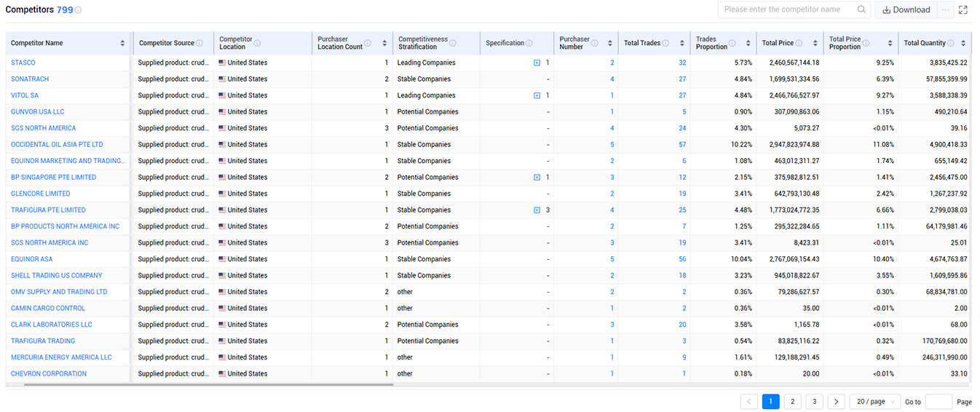
Task: Click the info icon beside Competitors 799
Action: [79, 10]
